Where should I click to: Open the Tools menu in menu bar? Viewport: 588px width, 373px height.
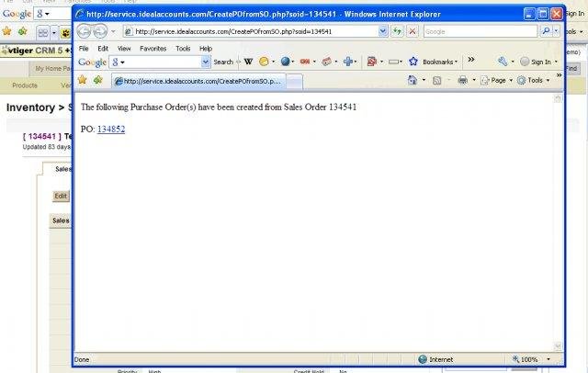(183, 49)
